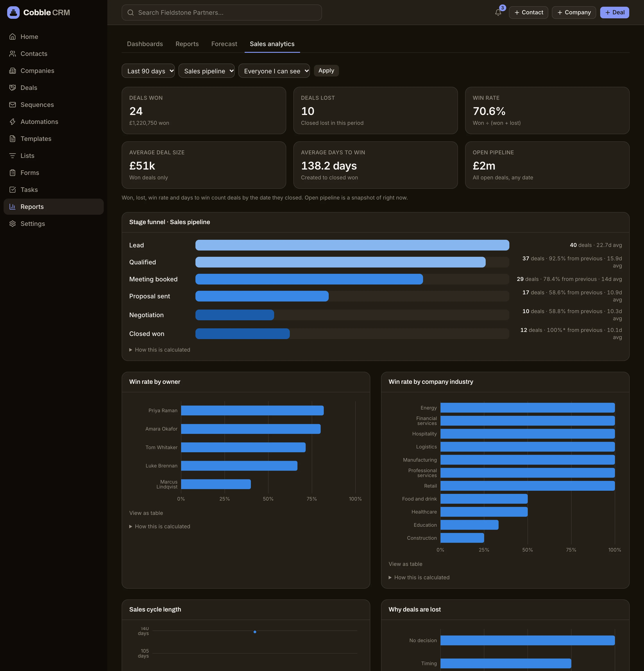Viewport: 644px width, 671px height.
Task: Open View as table under Win rate by owner
Action: click(146, 513)
